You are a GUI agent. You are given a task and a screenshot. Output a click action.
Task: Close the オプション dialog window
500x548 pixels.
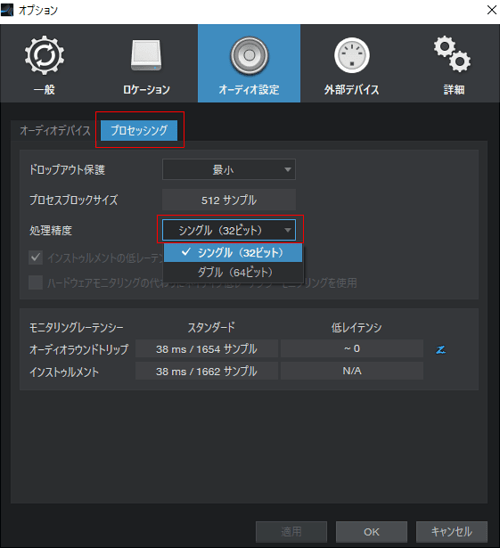point(492,10)
